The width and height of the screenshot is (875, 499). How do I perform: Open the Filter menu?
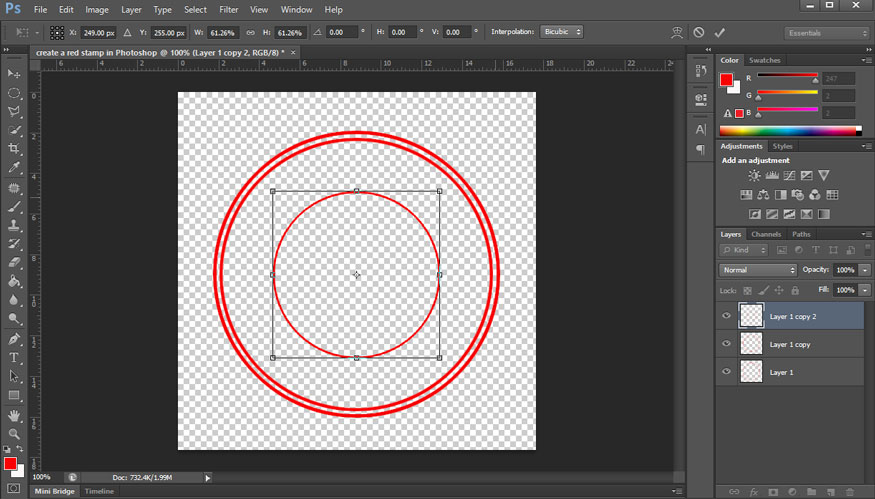228,9
